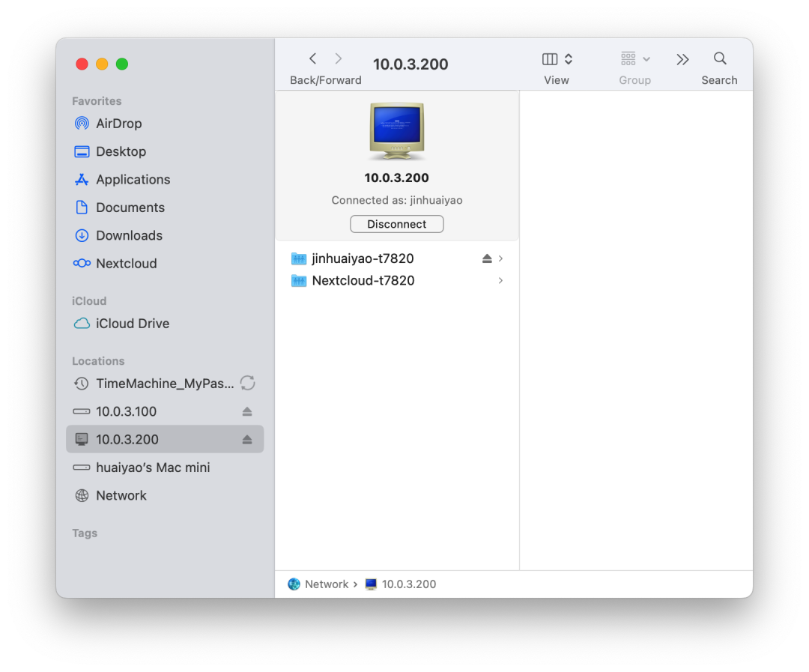Open the Search icon in toolbar
The image size is (809, 672).
coord(719,58)
